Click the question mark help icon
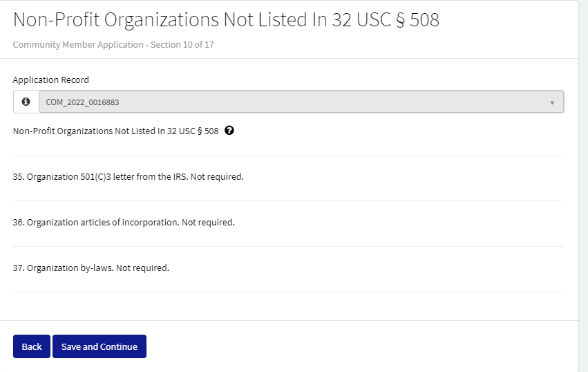Viewport: 588px width, 372px height. pyautogui.click(x=229, y=131)
